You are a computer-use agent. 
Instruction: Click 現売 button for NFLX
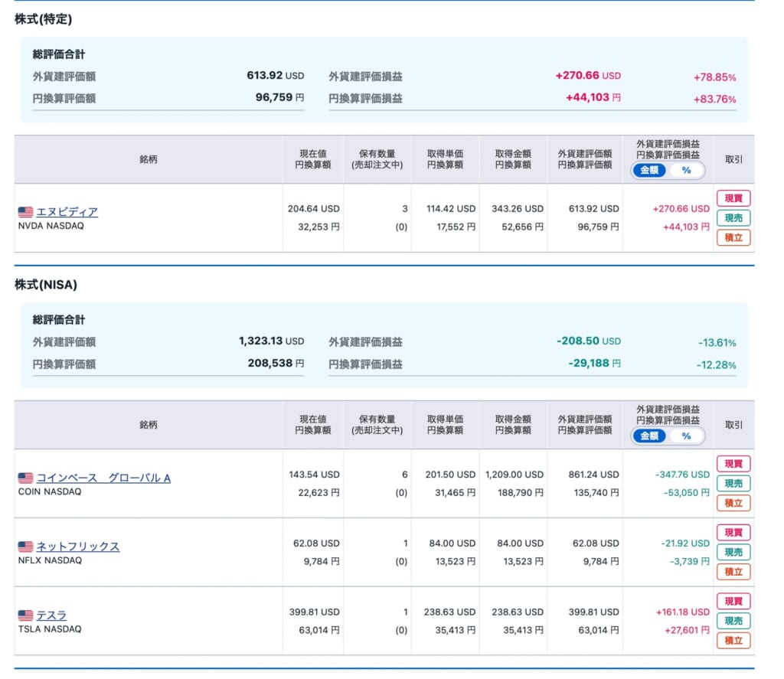coord(733,552)
